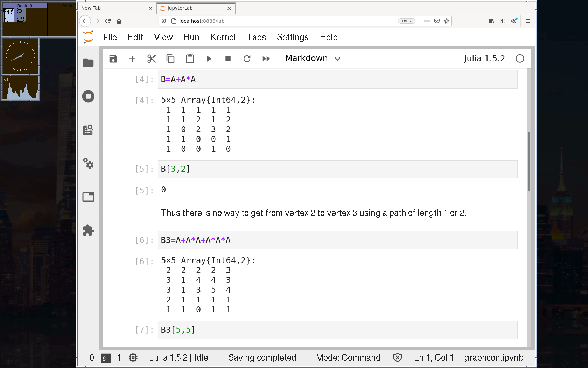Open the file browser sidebar
Image resolution: width=588 pixels, height=368 pixels.
pyautogui.click(x=88, y=63)
